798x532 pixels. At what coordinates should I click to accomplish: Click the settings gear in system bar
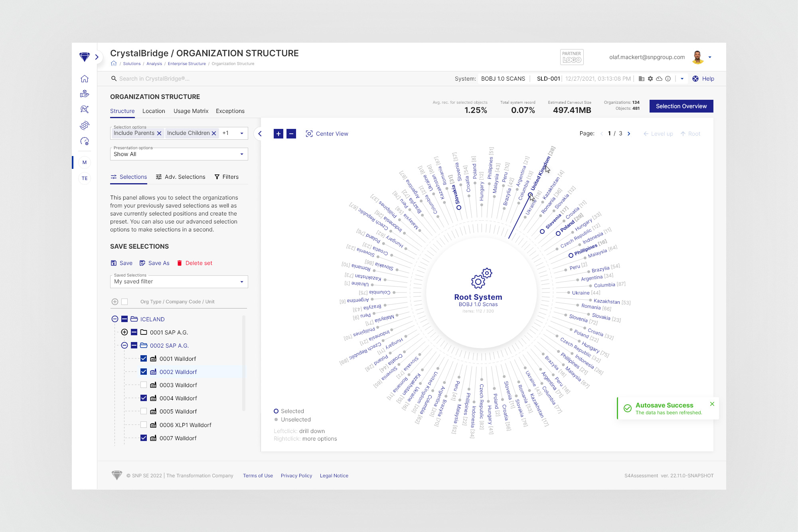click(650, 79)
